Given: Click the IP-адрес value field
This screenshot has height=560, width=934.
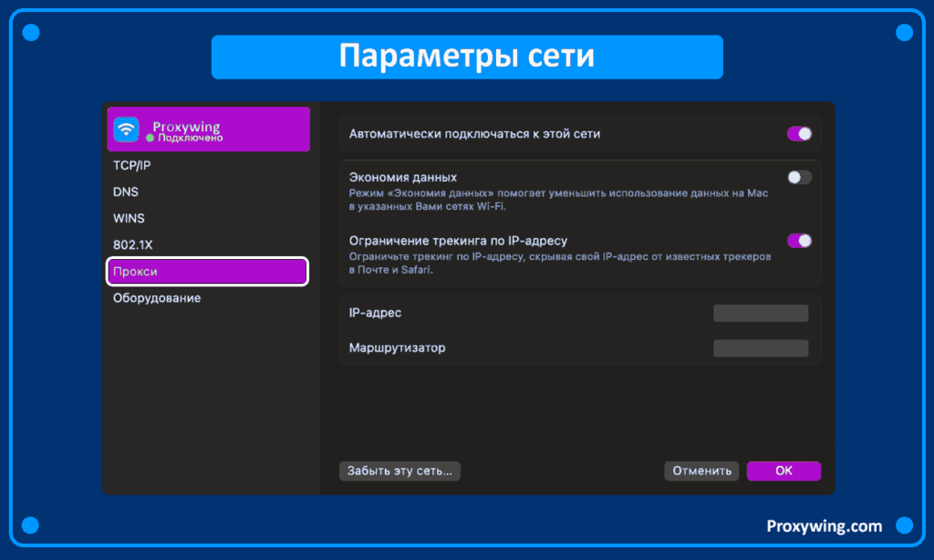Looking at the screenshot, I should (x=761, y=313).
